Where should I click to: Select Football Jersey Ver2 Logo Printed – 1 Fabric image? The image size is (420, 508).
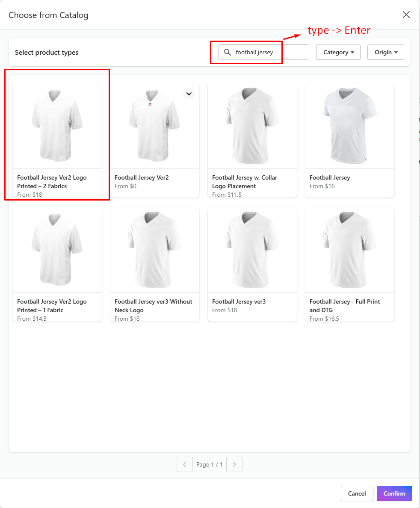point(57,250)
